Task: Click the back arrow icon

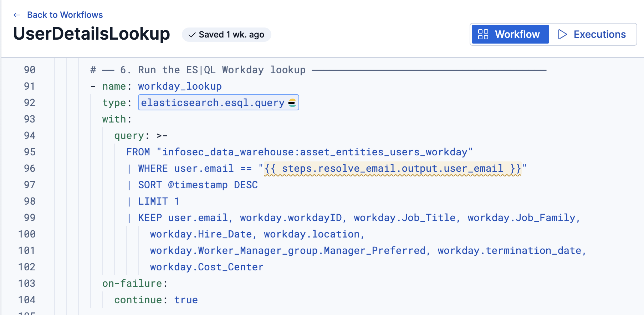Action: coord(17,15)
